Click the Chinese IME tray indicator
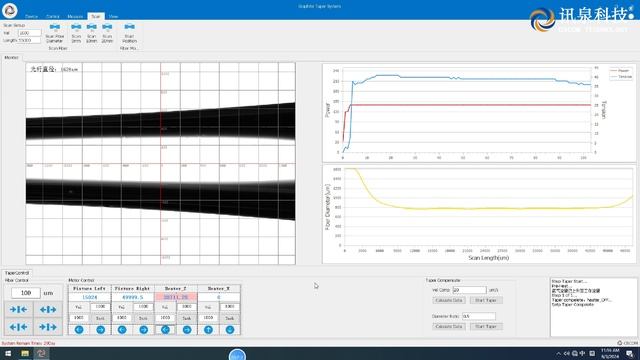Screen dimensions: 640x360 click(x=582, y=353)
